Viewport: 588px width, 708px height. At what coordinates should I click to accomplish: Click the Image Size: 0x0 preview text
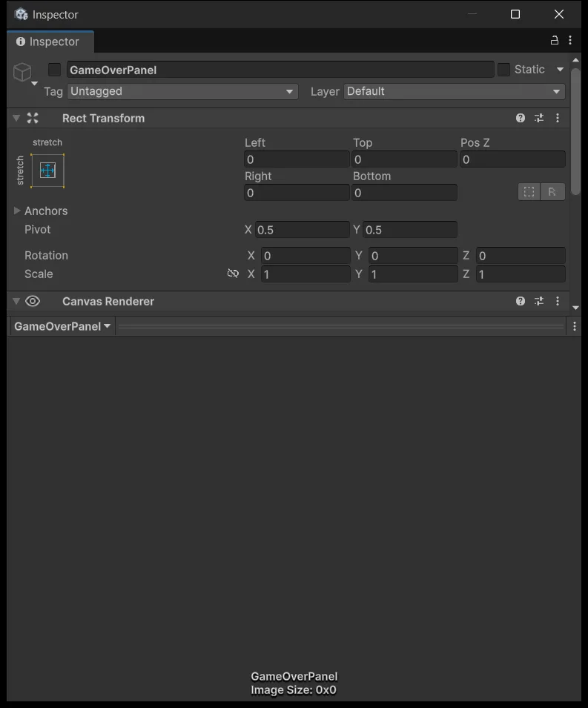coord(294,690)
